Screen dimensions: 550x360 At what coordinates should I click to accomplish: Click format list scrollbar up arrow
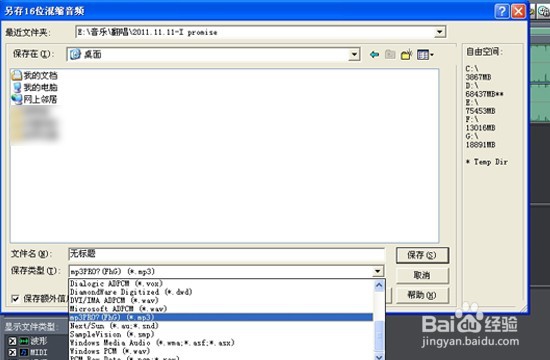[379, 285]
